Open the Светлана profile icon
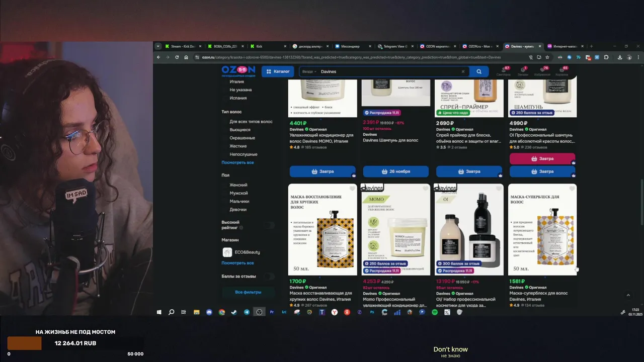The image size is (644, 362). coord(503,71)
